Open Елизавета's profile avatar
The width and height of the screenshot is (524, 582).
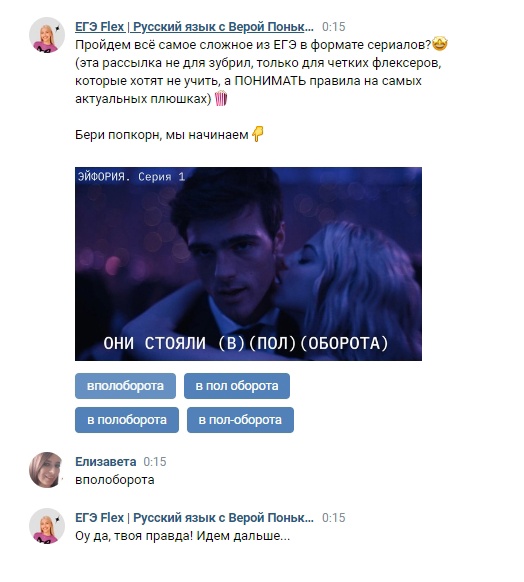click(47, 470)
